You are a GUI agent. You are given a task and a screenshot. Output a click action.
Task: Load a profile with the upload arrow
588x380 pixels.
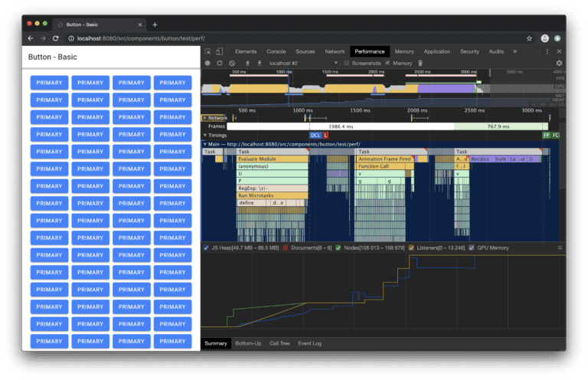click(247, 64)
